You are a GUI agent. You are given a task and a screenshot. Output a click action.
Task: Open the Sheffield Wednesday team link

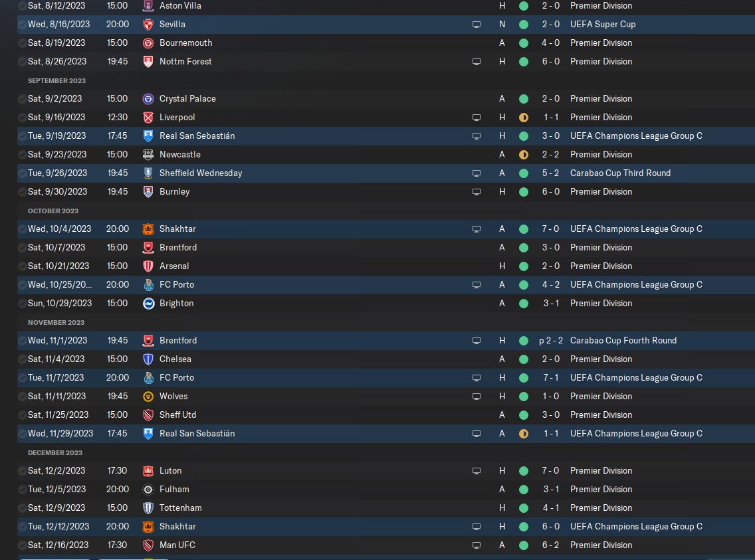[x=201, y=173]
